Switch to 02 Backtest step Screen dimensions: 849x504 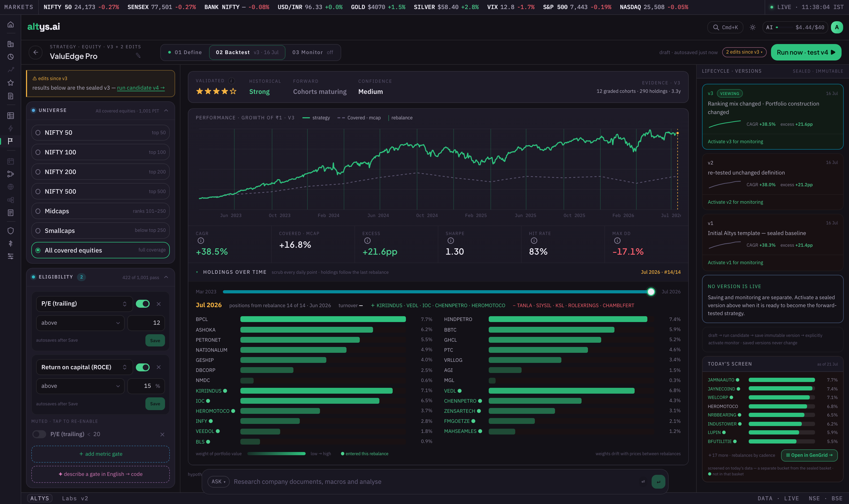coord(247,53)
